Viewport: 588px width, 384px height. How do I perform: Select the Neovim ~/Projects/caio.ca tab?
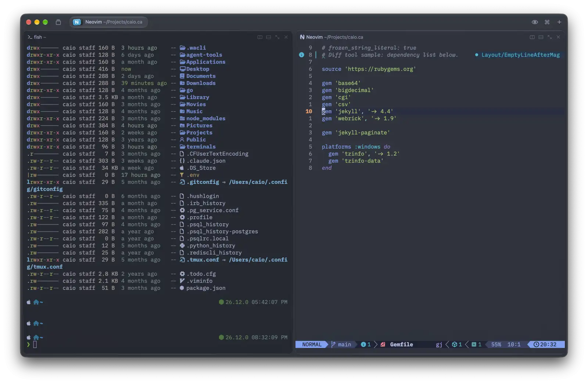click(109, 22)
